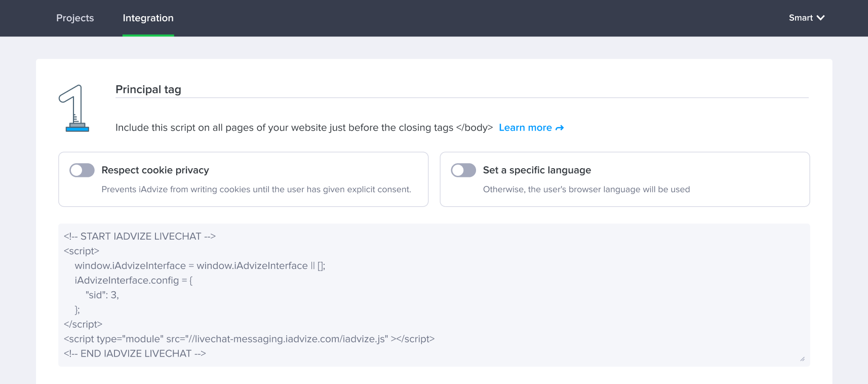Click the Principal tag heading

coord(148,90)
